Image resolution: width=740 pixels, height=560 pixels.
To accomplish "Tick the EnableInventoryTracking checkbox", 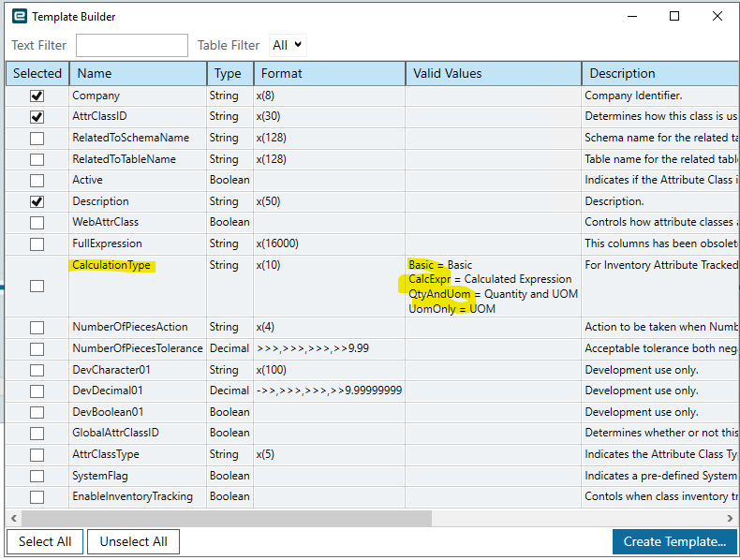I will point(37,496).
